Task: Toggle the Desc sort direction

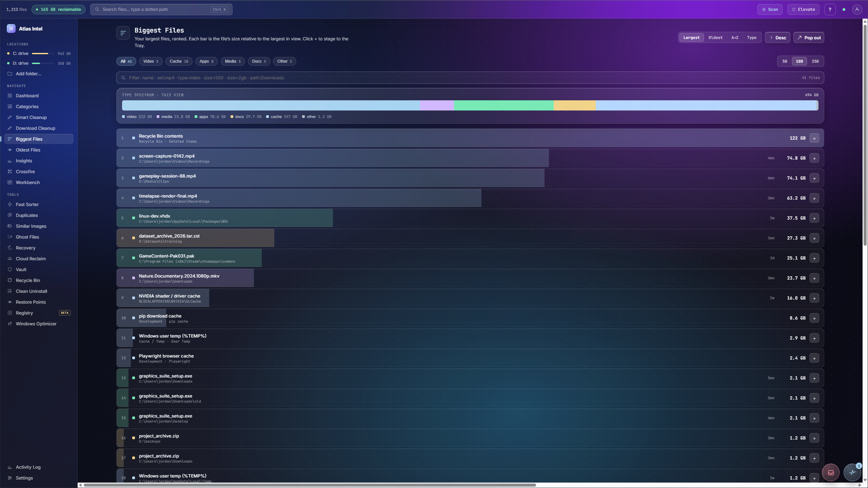Action: [x=777, y=38]
